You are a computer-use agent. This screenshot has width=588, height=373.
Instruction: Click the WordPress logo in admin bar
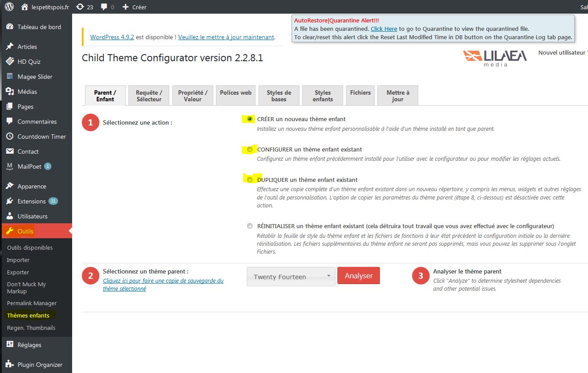pos(9,7)
